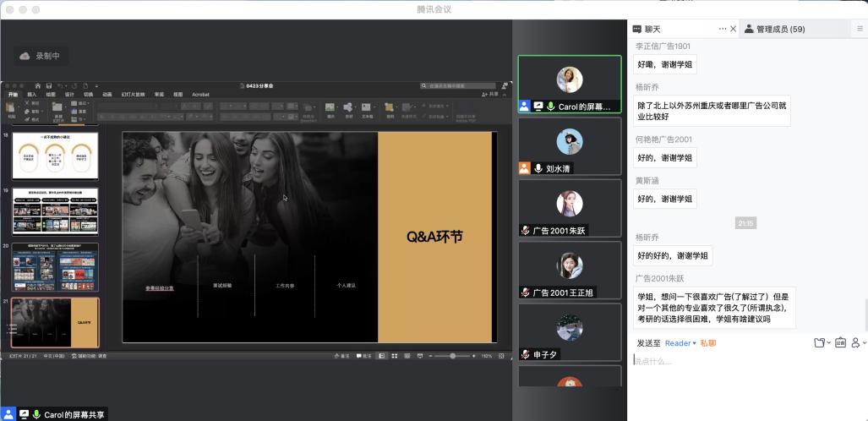Open the hamburger menu in the members panel
Viewport: 868px width, 421px height.
[860, 29]
